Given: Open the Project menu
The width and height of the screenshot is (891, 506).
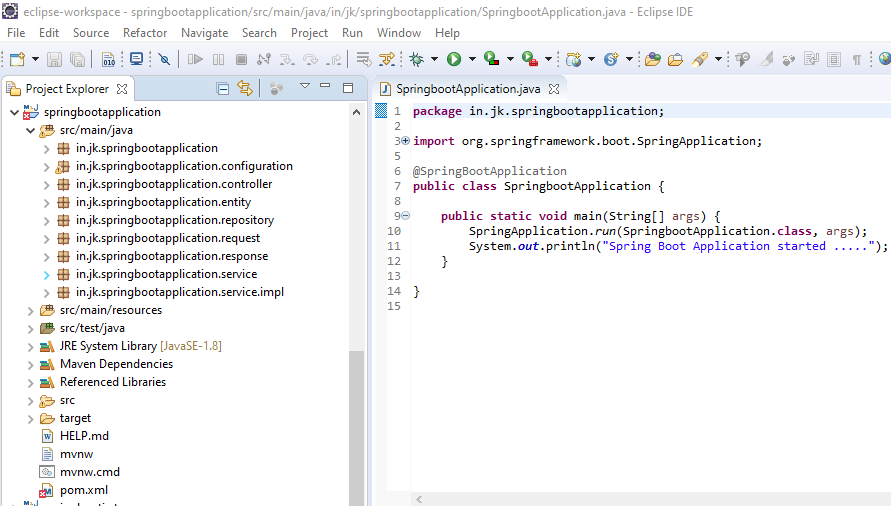Looking at the screenshot, I should (309, 33).
